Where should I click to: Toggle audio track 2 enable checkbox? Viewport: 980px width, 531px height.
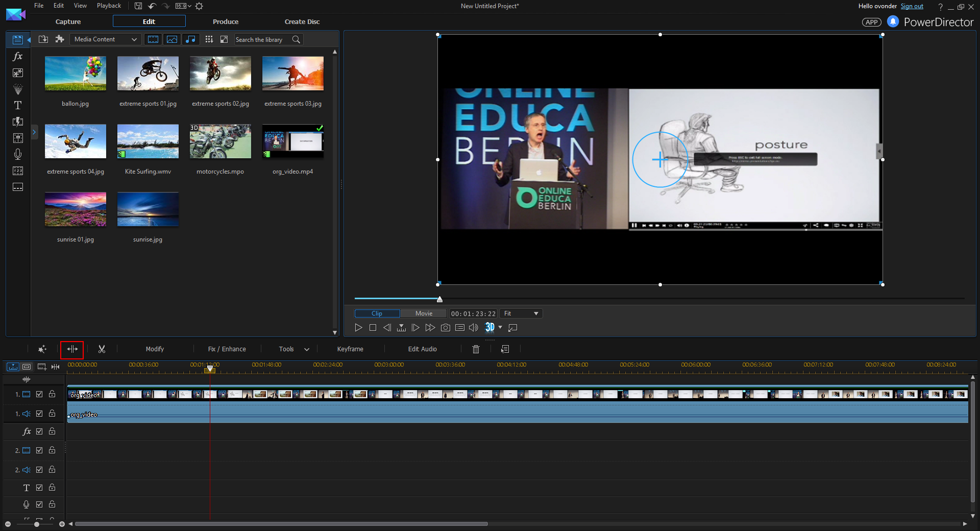[x=39, y=470]
